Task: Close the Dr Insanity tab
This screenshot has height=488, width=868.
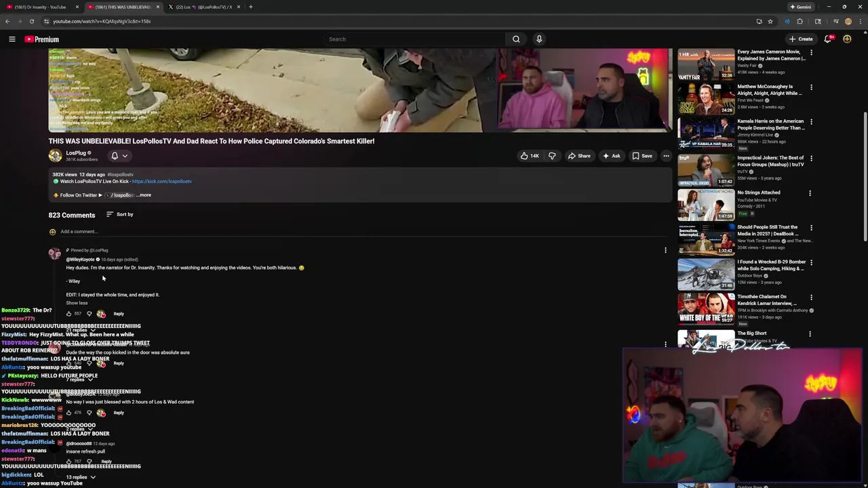Action: click(77, 7)
